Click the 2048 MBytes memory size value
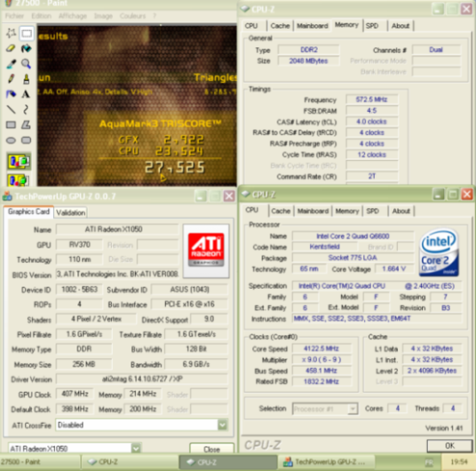476x471 pixels. [308, 61]
